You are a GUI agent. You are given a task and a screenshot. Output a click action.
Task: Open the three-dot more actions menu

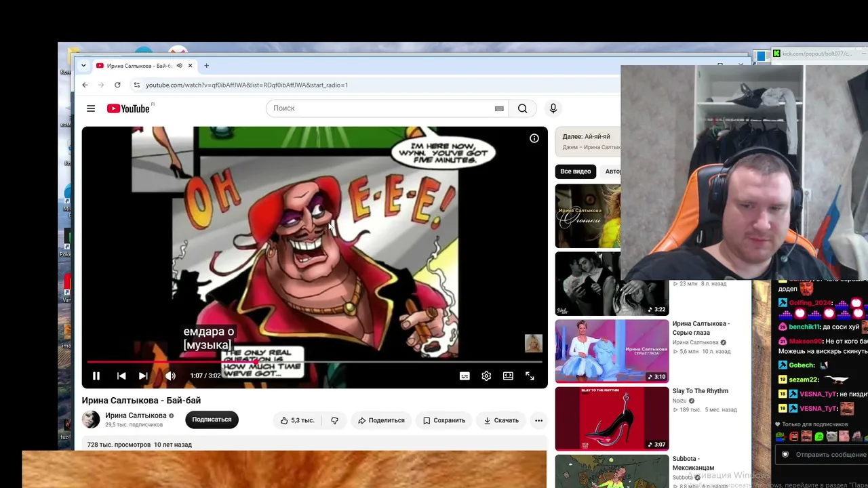538,420
